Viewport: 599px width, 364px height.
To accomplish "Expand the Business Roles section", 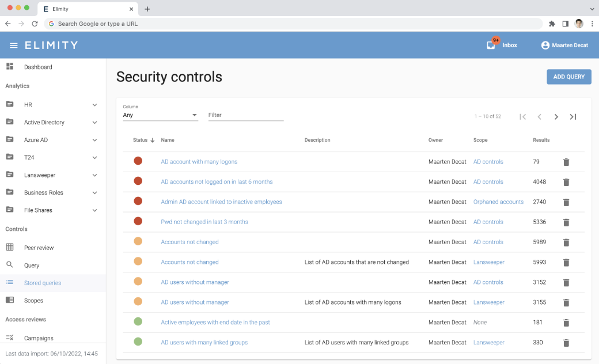I will (94, 193).
